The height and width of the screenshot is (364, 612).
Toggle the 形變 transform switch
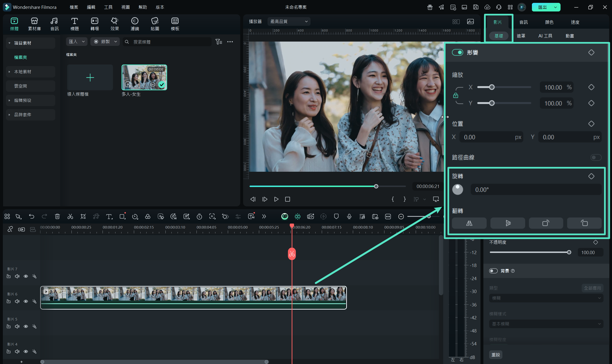[x=457, y=52]
